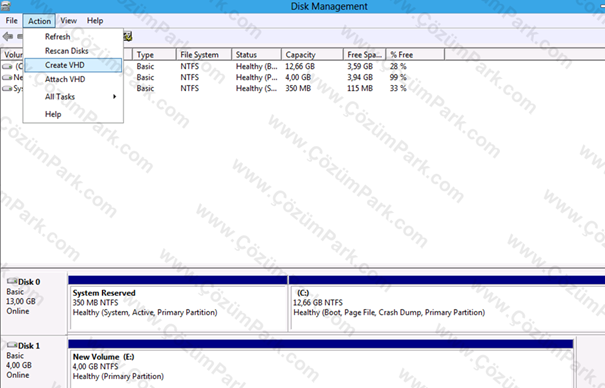Open the File menu

(x=11, y=21)
